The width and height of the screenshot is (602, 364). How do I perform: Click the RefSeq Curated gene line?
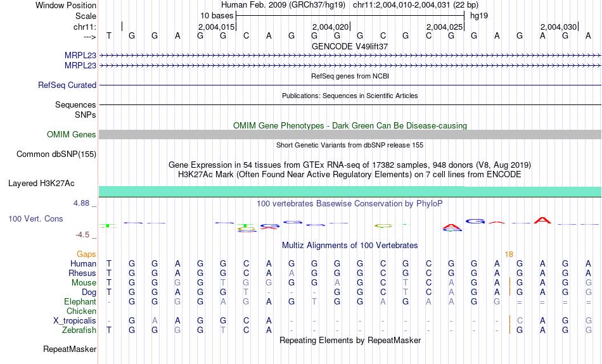(350, 85)
